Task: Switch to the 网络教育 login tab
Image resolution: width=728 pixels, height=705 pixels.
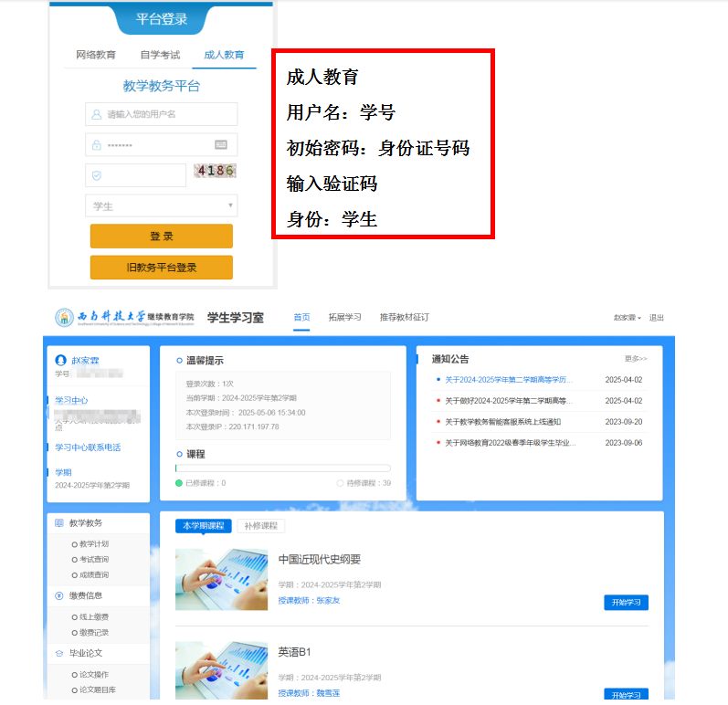Action: (x=96, y=55)
